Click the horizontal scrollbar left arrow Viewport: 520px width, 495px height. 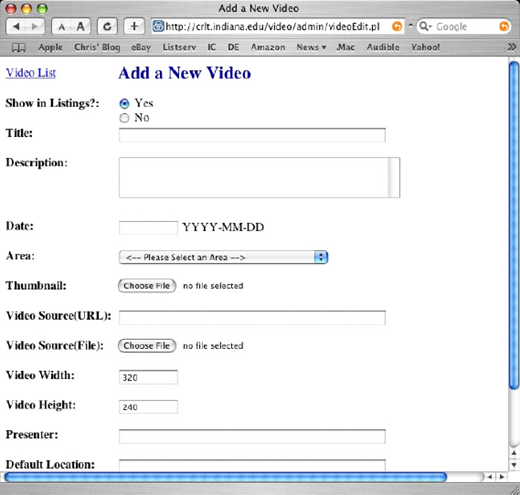(490, 477)
